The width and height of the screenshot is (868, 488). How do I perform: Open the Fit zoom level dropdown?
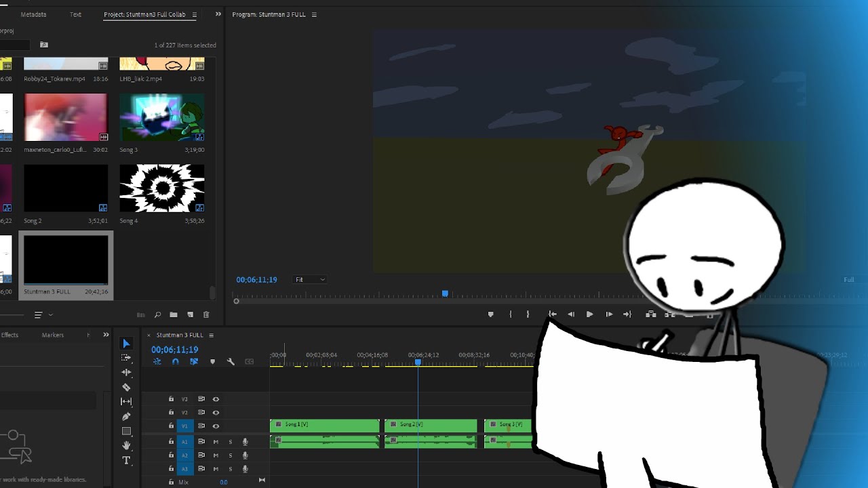(310, 279)
